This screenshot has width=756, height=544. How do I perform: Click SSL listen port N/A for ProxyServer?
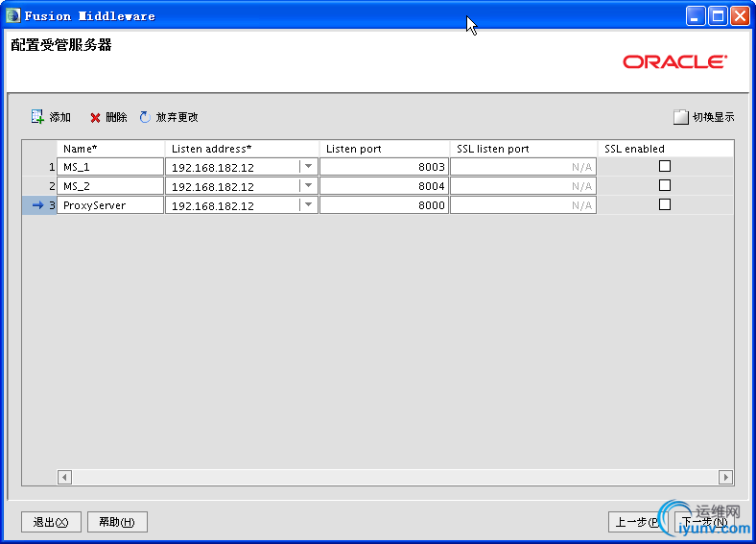point(524,205)
